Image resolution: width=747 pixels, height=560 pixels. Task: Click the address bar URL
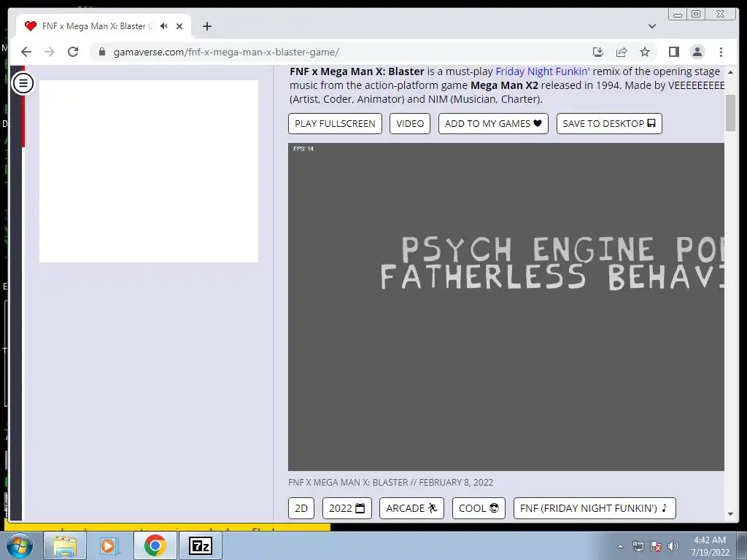226,52
